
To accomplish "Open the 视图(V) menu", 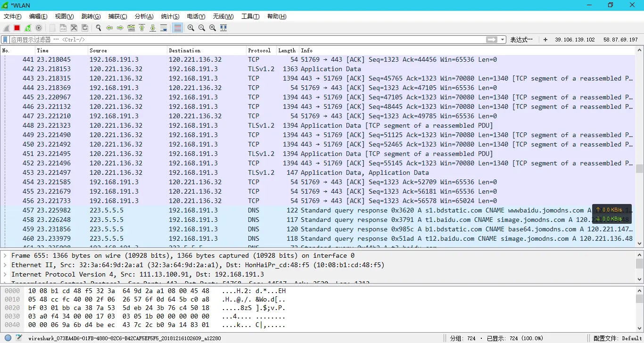I will pyautogui.click(x=65, y=16).
